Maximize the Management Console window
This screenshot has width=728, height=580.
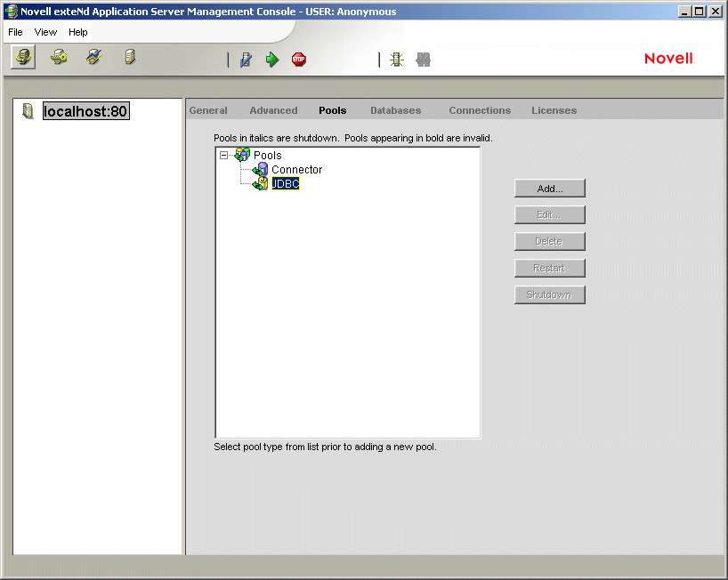click(x=699, y=12)
